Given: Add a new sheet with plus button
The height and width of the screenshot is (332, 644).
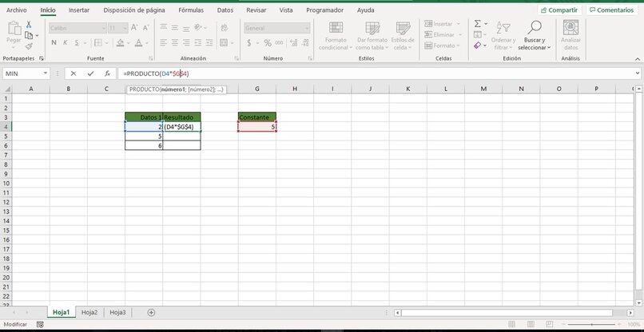Looking at the screenshot, I should pyautogui.click(x=151, y=312).
